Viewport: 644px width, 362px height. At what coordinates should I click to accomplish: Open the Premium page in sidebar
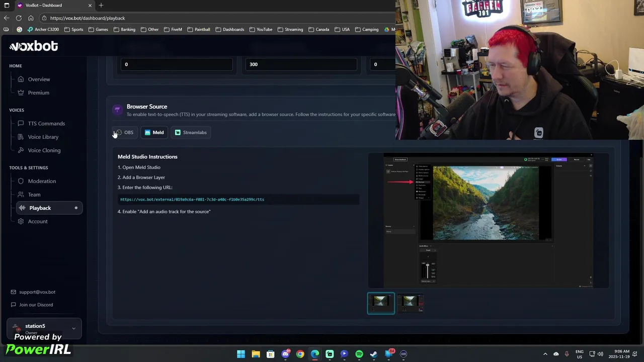pos(38,93)
